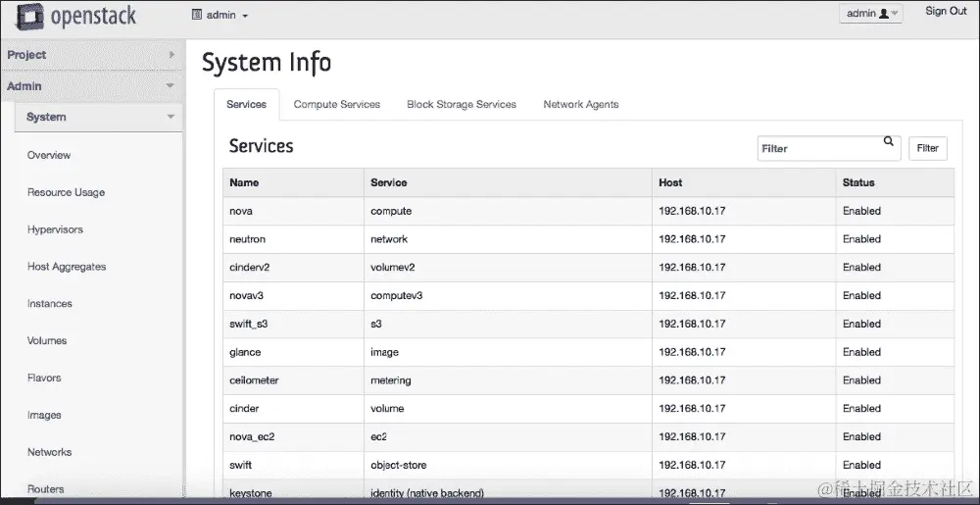The width and height of the screenshot is (980, 505).
Task: Select the cinderv2 name cell
Action: pos(293,268)
